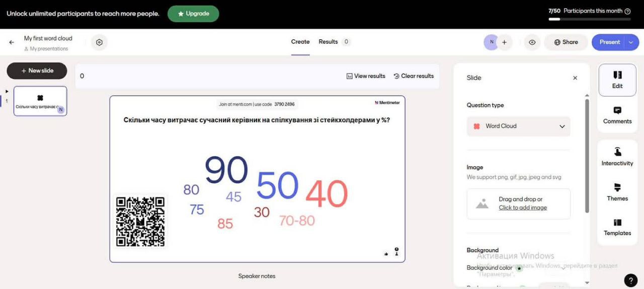Select the Edit panel in the sidebar

[x=617, y=80]
